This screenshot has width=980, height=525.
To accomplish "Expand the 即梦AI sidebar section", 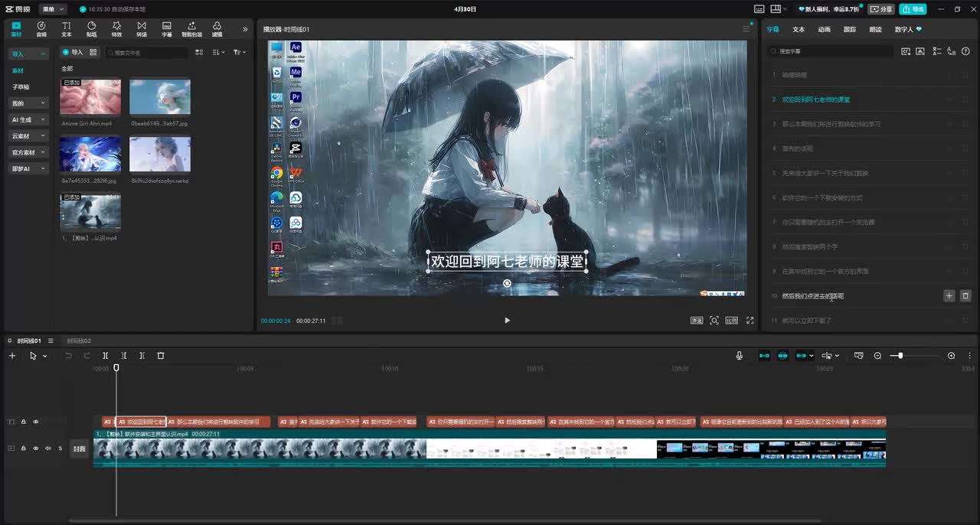I will click(28, 168).
